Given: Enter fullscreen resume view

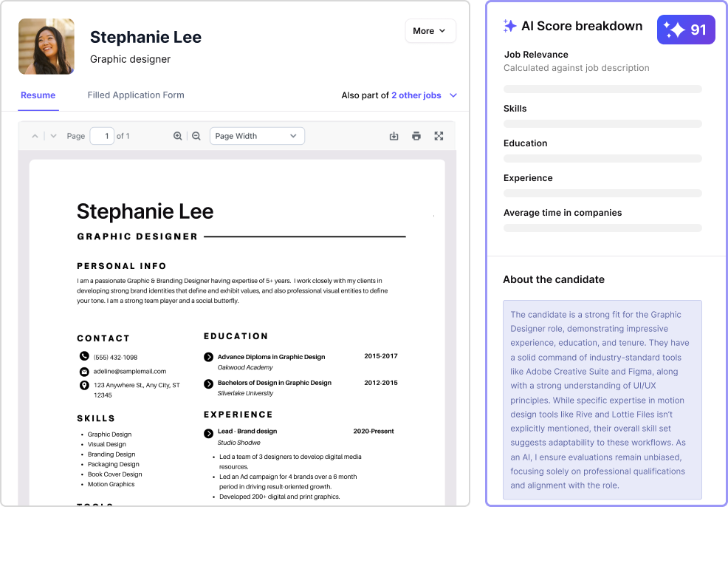Looking at the screenshot, I should click(439, 136).
